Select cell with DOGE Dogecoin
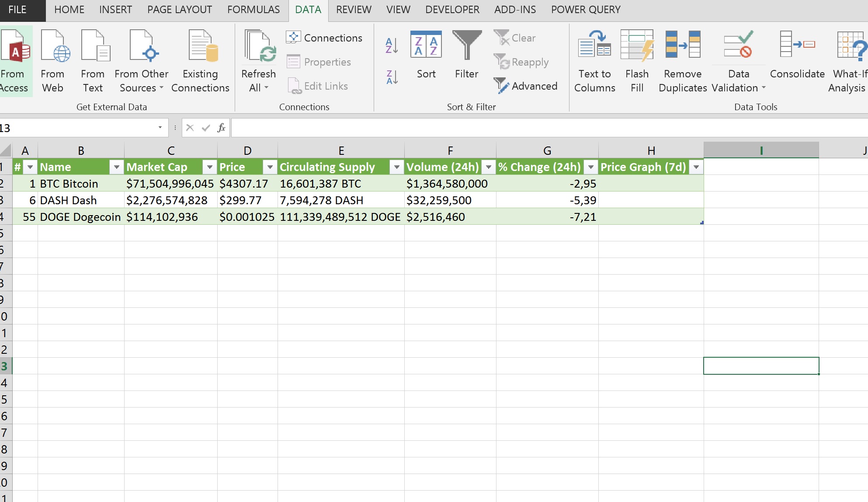The width and height of the screenshot is (868, 502). coord(81,217)
